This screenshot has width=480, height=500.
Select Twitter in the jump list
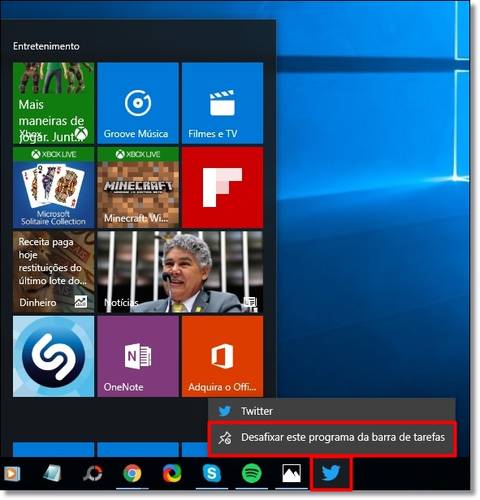pyautogui.click(x=332, y=411)
